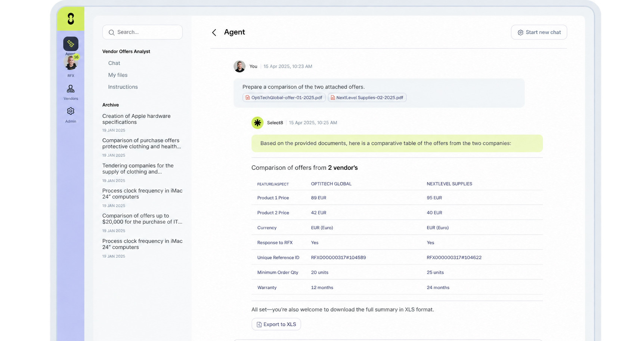Select the 40 EUR price cell

pyautogui.click(x=434, y=213)
